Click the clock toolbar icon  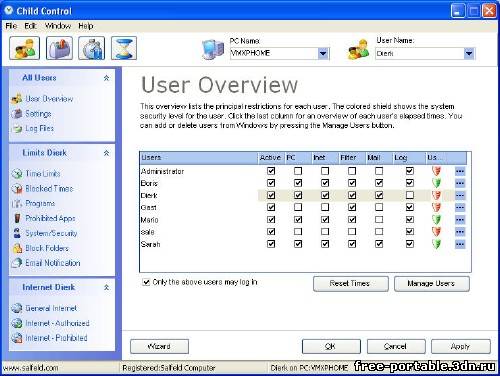[x=92, y=48]
